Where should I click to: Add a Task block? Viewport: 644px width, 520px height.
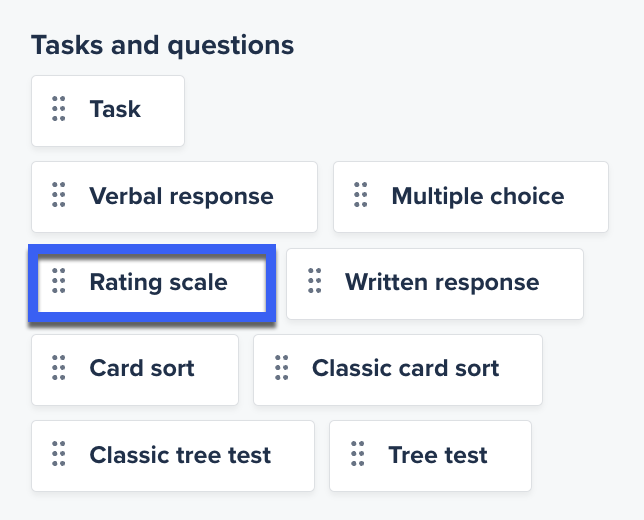[x=115, y=110]
